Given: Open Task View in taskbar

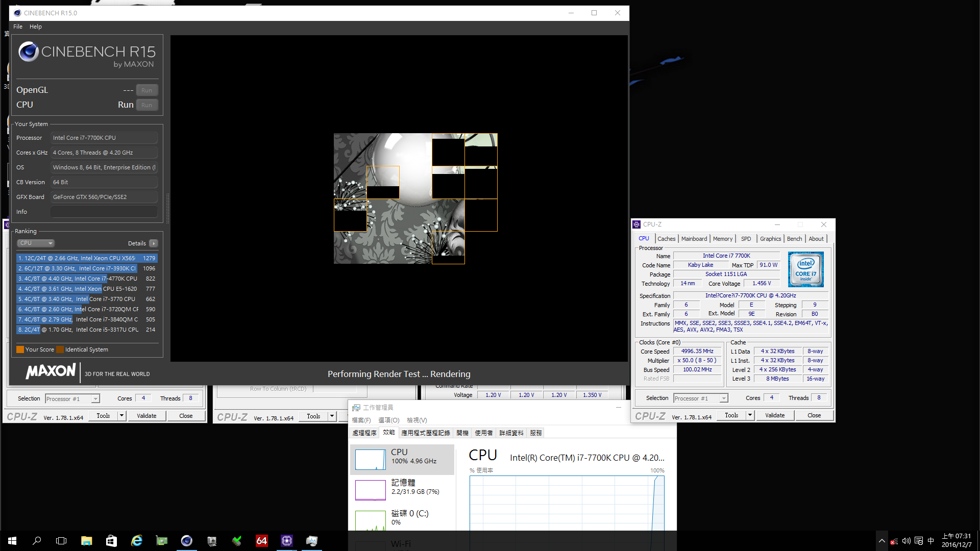Looking at the screenshot, I should [x=61, y=541].
